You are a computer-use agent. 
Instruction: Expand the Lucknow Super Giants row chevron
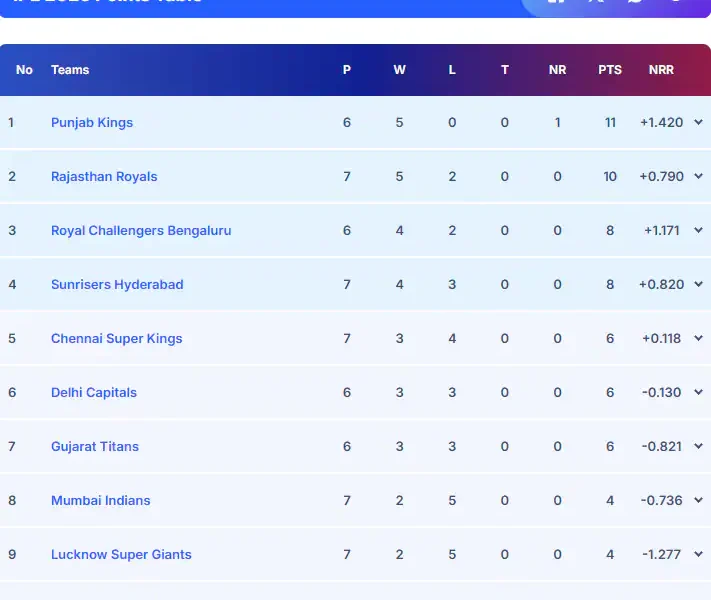coord(698,554)
